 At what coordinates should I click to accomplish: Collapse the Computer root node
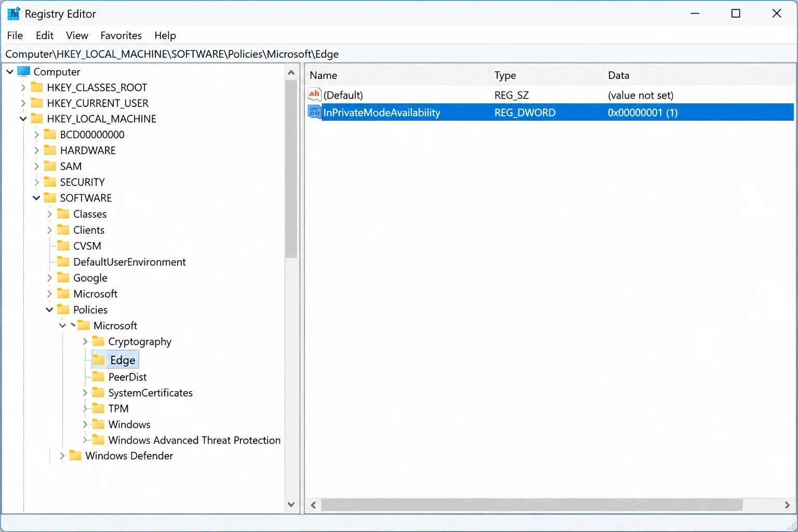click(10, 72)
